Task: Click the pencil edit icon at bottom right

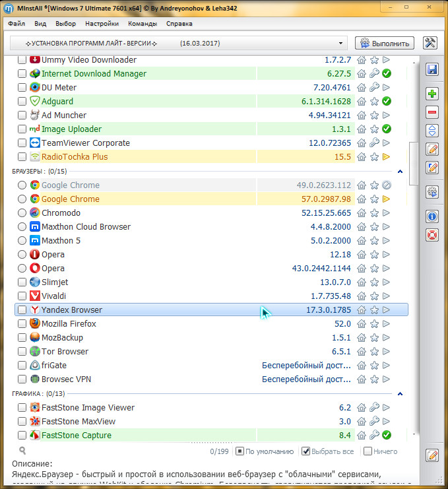Action: pyautogui.click(x=432, y=455)
